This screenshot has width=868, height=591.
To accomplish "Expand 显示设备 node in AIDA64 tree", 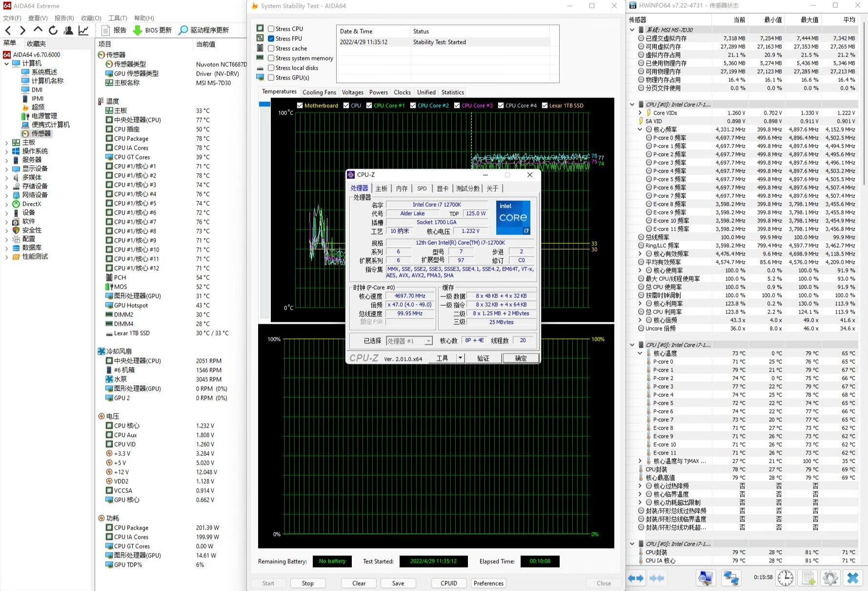I will [6, 169].
